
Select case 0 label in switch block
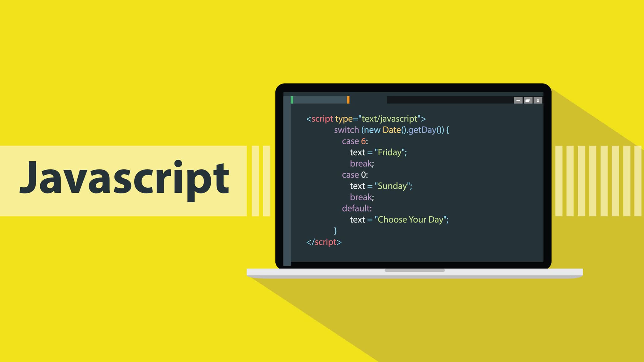point(354,175)
